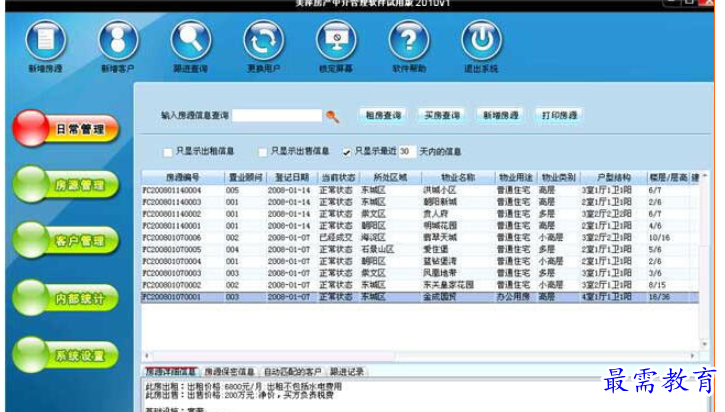725x412 pixels.
Task: Select row FC200801070003
Action: point(420,273)
